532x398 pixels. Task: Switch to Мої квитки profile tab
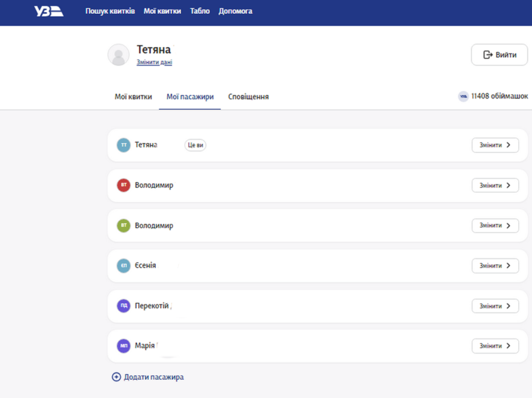133,97
